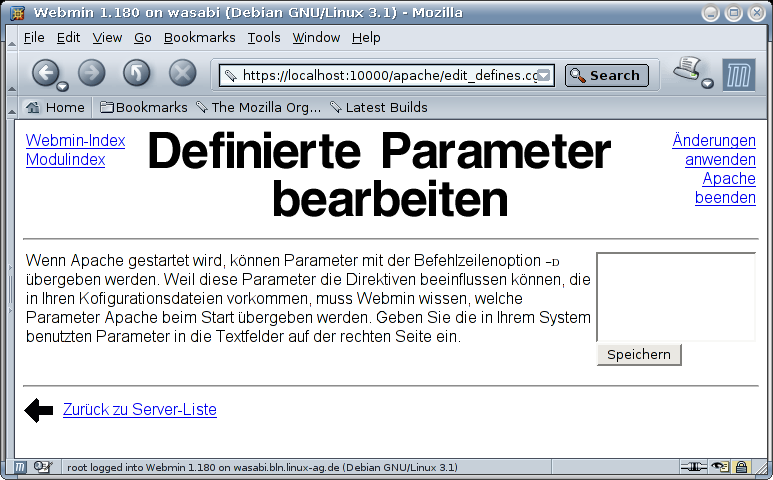Viewport: 773px width, 480px height.
Task: Open the Bookmarks folder in personal toolbar
Action: tap(143, 107)
